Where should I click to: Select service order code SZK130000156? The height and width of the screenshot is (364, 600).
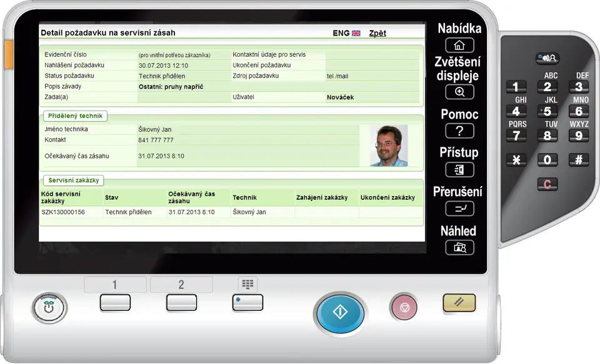click(x=63, y=212)
